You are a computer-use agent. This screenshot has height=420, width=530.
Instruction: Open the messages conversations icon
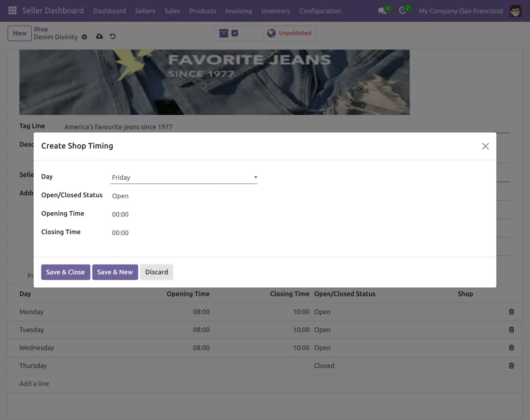click(381, 11)
